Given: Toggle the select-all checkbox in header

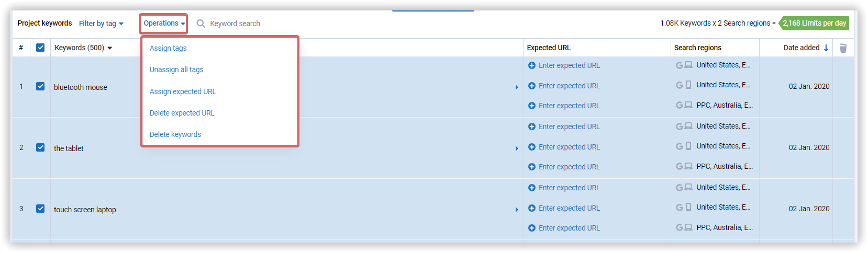Looking at the screenshot, I should [40, 48].
